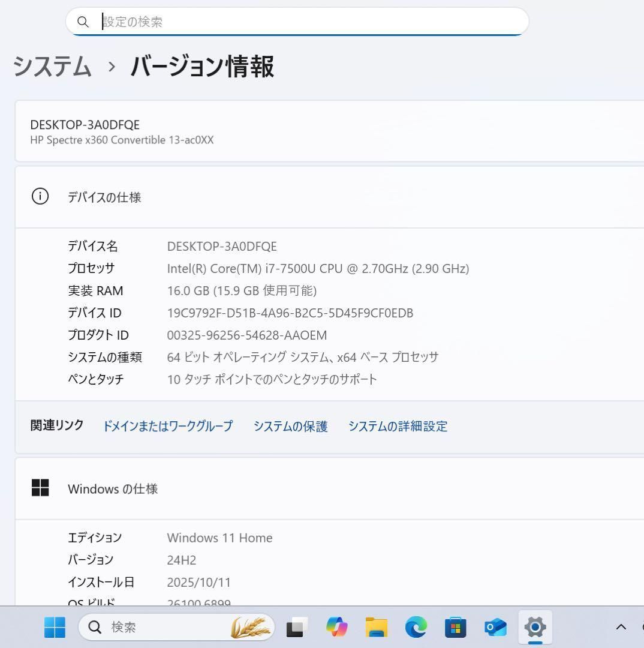Click the active Settings gear in the taskbar

point(534,627)
